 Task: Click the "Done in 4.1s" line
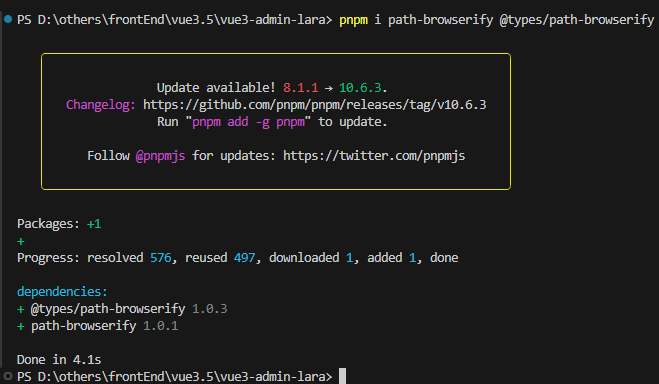tap(59, 360)
